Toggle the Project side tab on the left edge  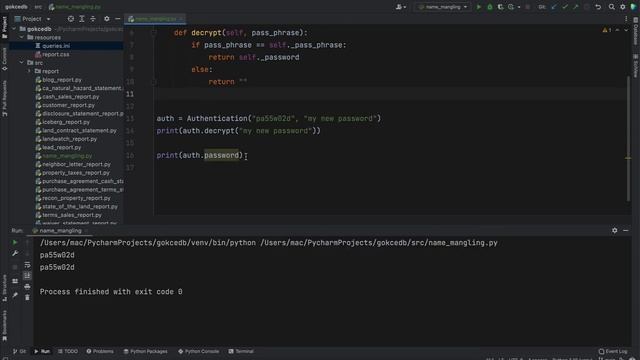[4, 28]
